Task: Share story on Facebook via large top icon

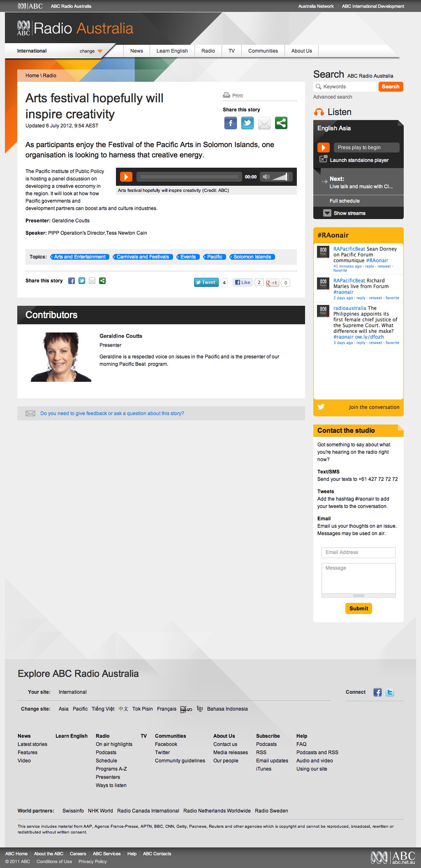Action: tap(231, 123)
